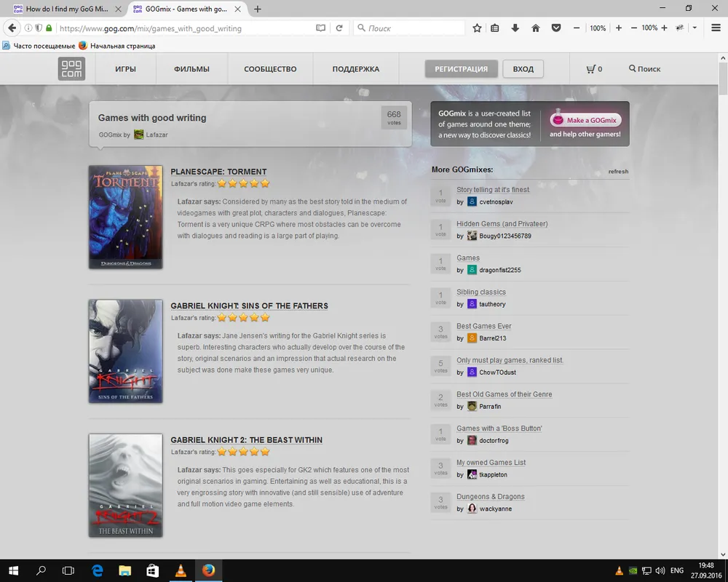Screen dimensions: 728x582
Task: Open the ИГРЫ menu
Action: (125, 69)
